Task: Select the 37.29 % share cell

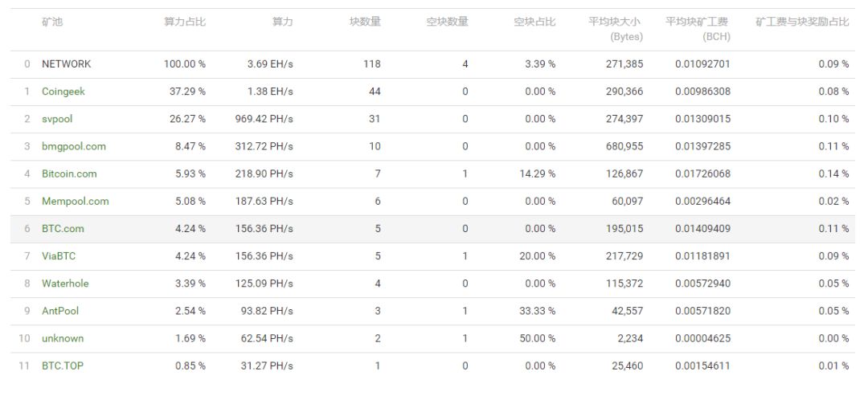Action: pyautogui.click(x=187, y=92)
